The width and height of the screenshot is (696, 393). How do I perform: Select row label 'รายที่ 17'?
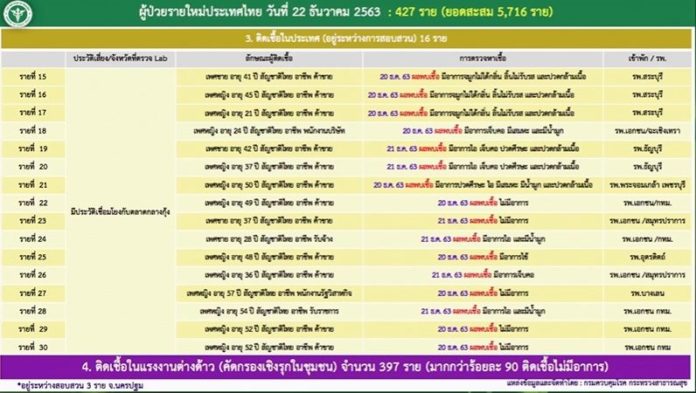click(x=33, y=112)
